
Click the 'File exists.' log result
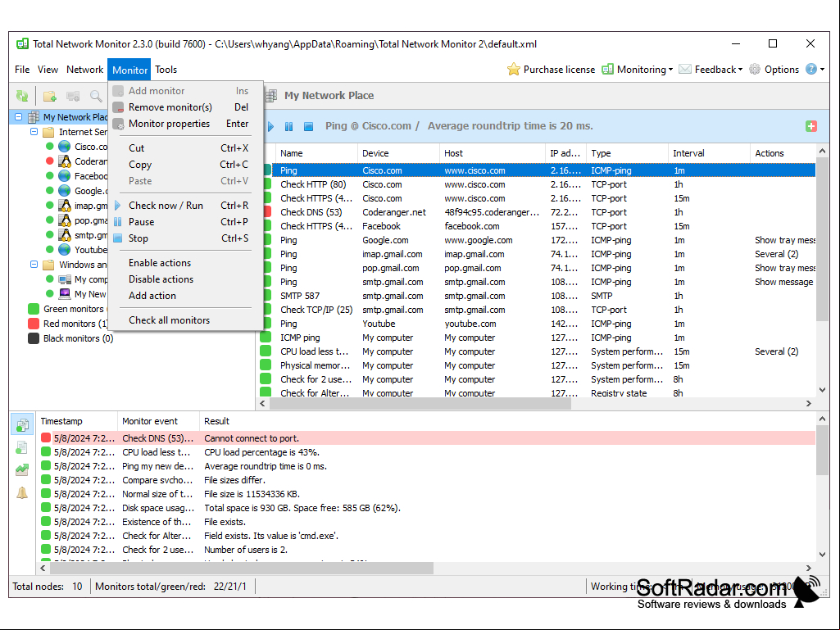coord(225,522)
